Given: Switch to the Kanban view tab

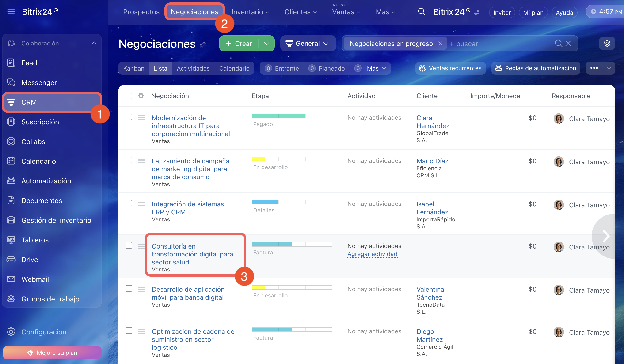Looking at the screenshot, I should [x=133, y=68].
